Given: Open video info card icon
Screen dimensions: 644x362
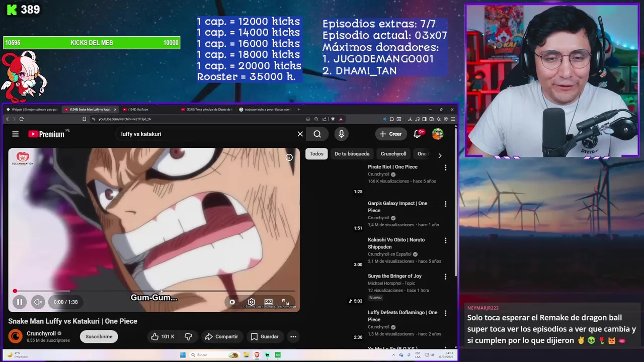Looking at the screenshot, I should click(289, 157).
